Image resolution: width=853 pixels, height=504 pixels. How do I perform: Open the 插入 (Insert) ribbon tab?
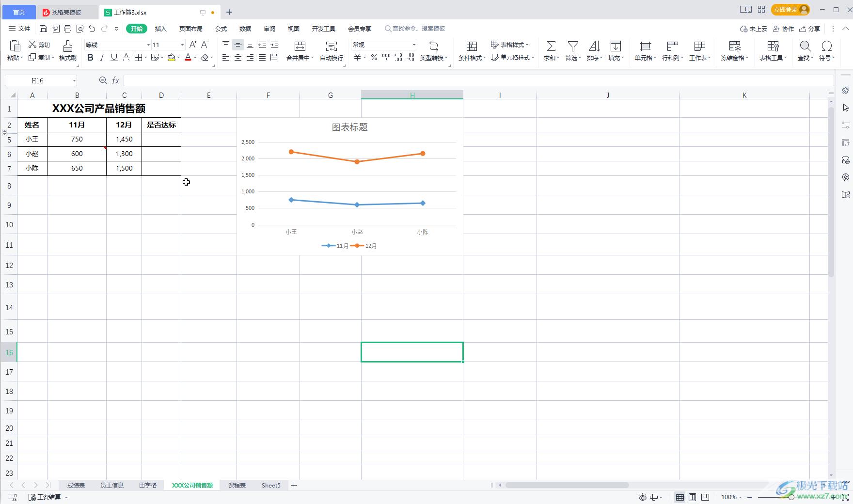point(161,29)
